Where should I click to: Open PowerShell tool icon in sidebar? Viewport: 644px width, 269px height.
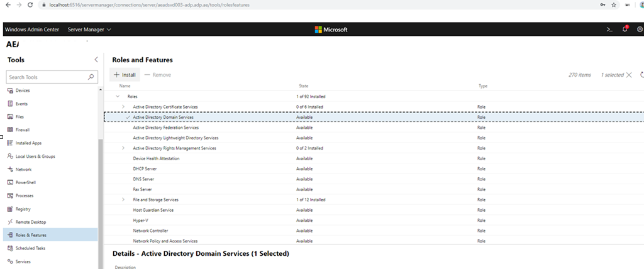click(10, 183)
